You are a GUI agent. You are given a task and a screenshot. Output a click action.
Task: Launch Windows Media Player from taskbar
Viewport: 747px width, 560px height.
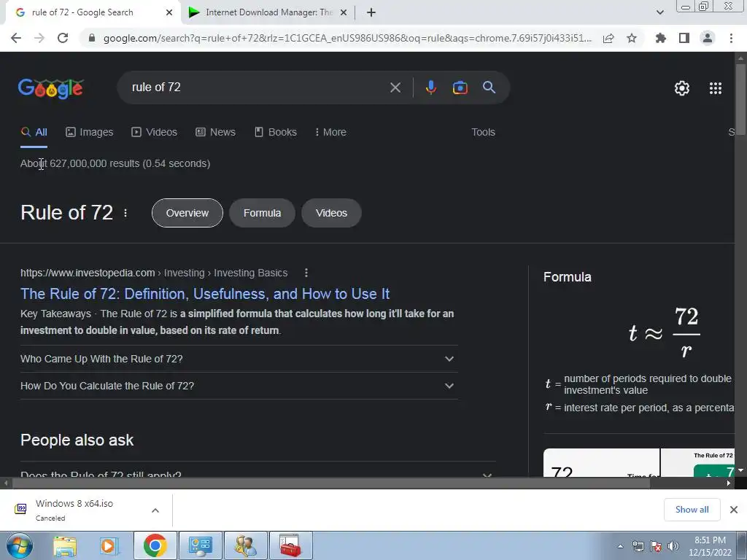[109, 545]
